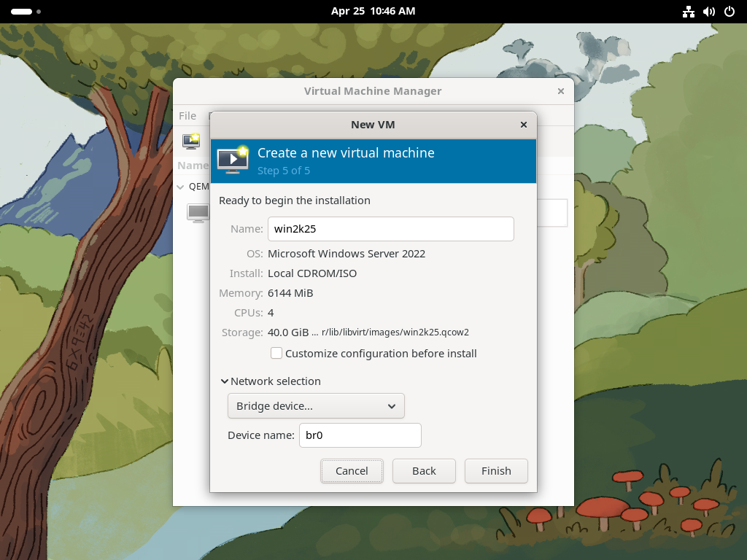Click the Local CDROM/ISO install value
Viewport: 747px width, 560px height.
pos(312,273)
